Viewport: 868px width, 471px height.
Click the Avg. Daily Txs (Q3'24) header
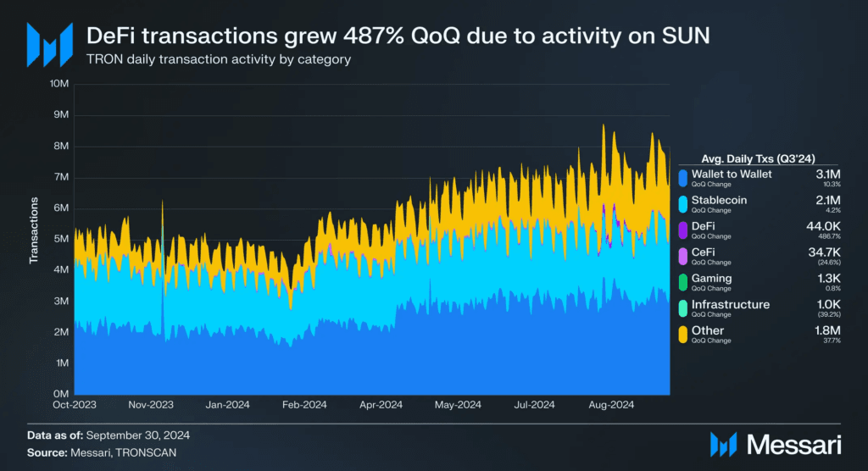(x=758, y=159)
